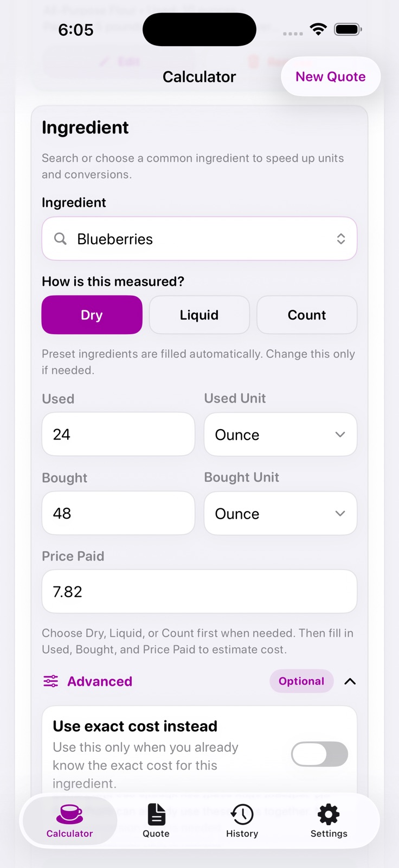Click the Used amount field showing 24
This screenshot has width=399, height=868.
(x=118, y=434)
